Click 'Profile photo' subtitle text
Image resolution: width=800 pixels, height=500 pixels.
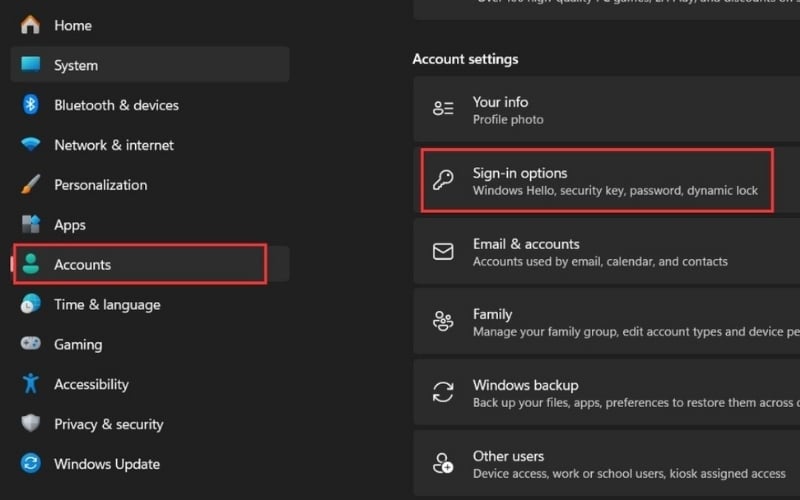pyautogui.click(x=508, y=119)
